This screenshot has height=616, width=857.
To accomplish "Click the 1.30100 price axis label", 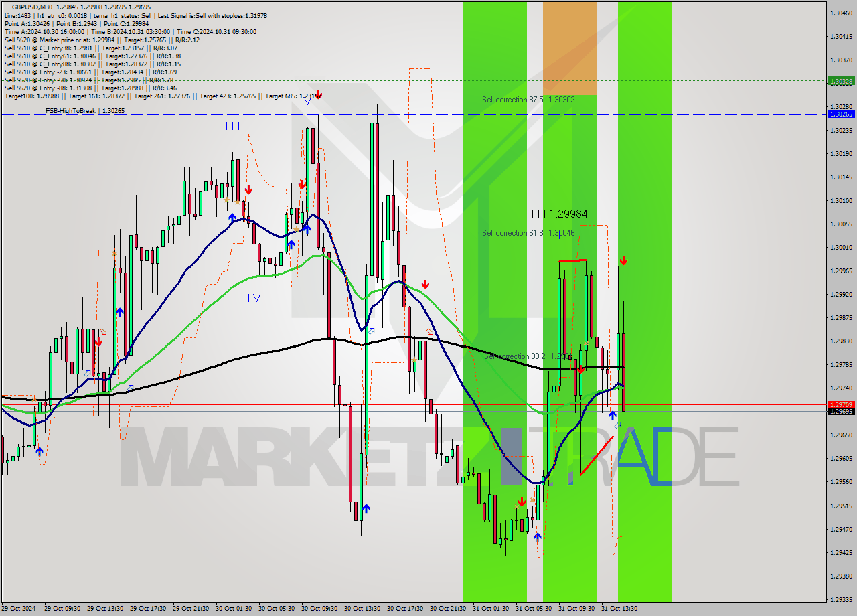I will tap(841, 200).
